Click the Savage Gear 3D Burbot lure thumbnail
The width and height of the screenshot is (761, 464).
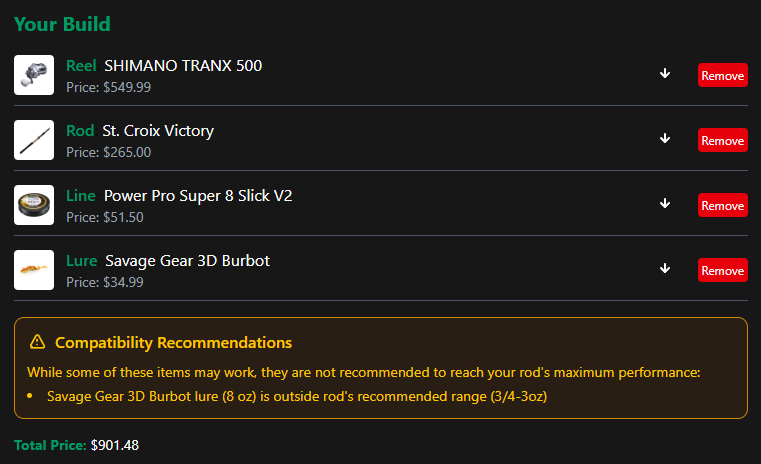[x=34, y=270]
